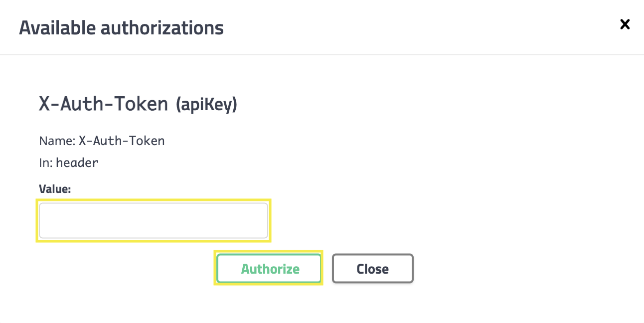The image size is (644, 323).
Task: Click X-Auth-Token in the large heading
Action: coord(104,104)
